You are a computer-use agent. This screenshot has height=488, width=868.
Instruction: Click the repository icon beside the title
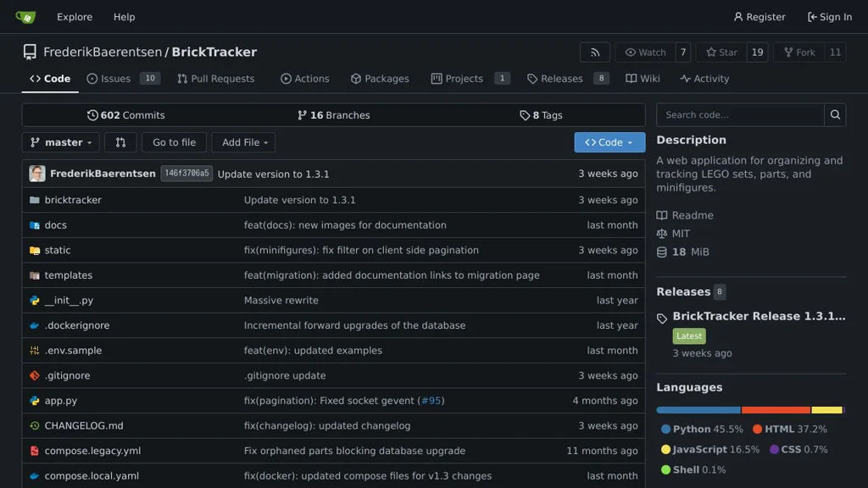click(x=30, y=53)
